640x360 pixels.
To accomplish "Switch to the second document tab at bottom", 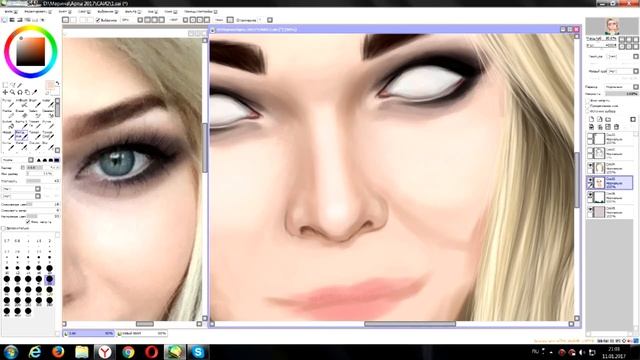I will tap(142, 333).
